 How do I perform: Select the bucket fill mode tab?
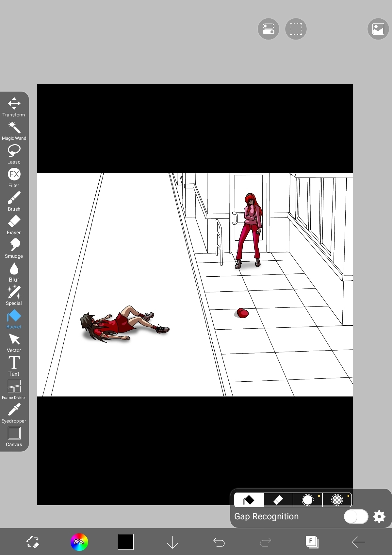[249, 500]
